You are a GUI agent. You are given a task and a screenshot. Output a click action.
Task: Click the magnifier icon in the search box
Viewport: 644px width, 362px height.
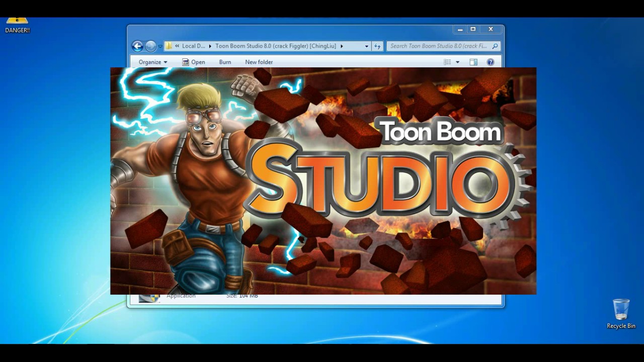(x=495, y=46)
